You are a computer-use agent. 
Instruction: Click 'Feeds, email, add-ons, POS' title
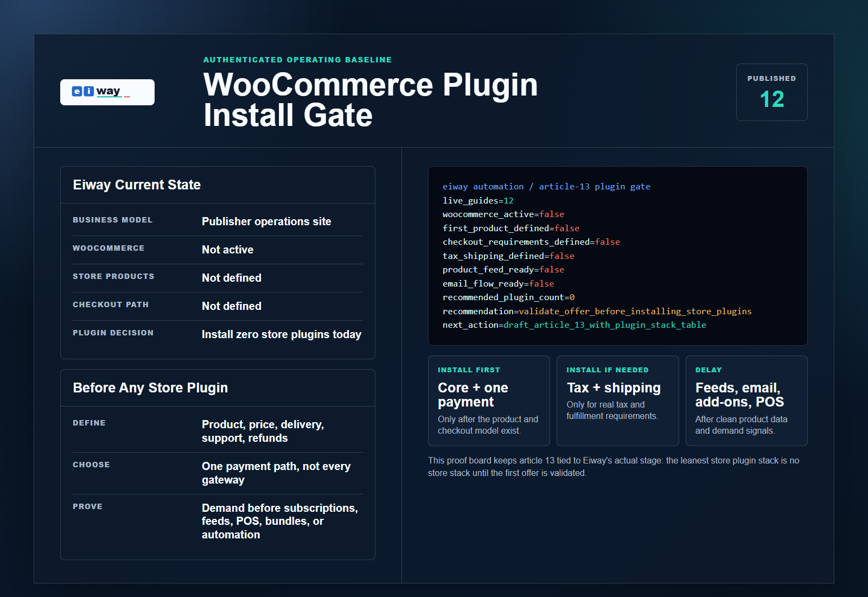(x=739, y=395)
